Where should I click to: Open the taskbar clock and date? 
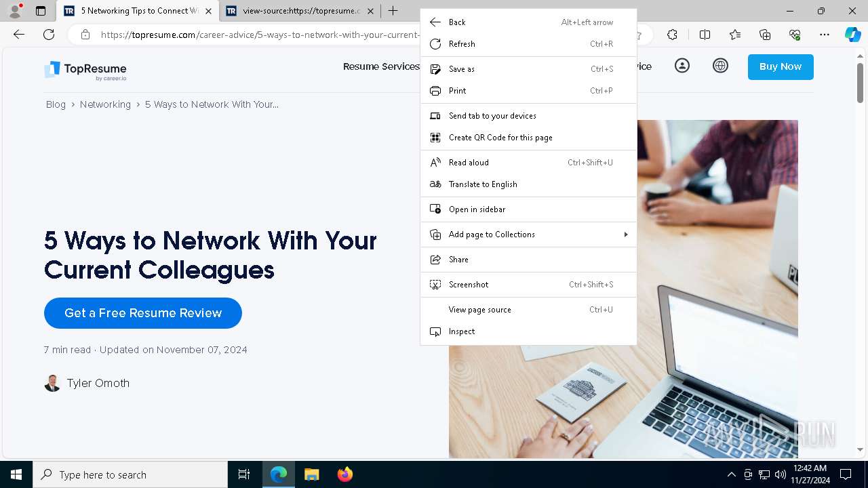coord(810,474)
